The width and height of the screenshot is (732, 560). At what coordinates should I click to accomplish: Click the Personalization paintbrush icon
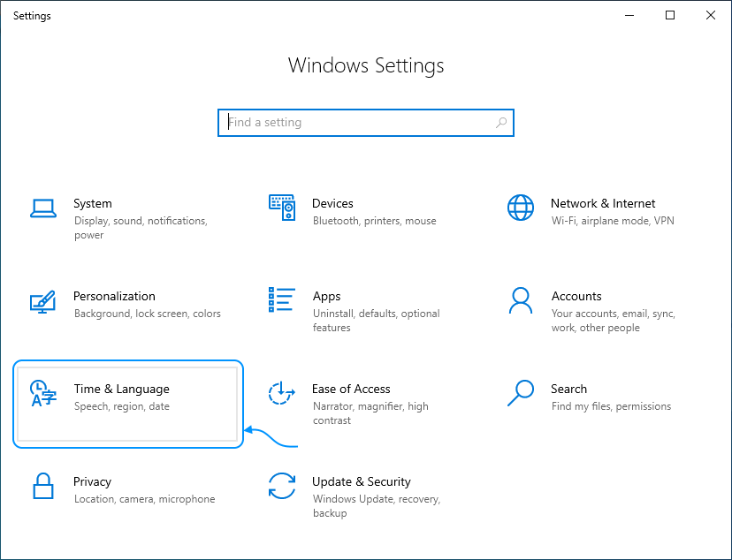pyautogui.click(x=42, y=302)
